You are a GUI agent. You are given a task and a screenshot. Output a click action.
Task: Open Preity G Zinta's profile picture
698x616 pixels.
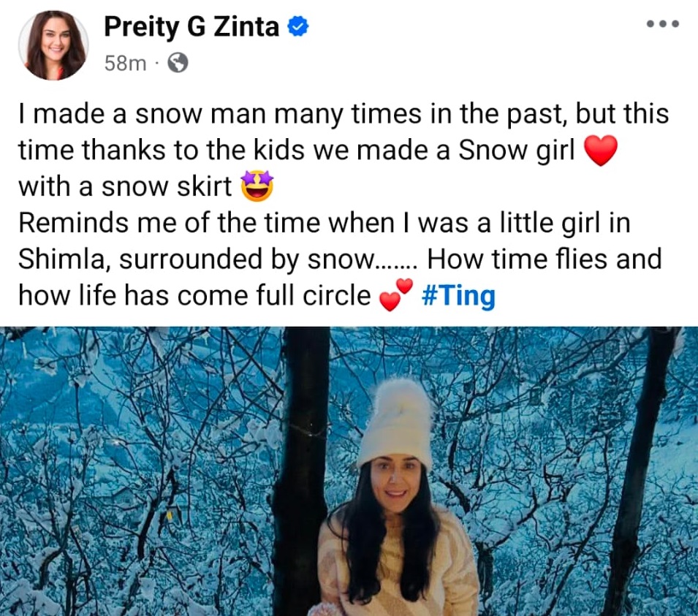53,45
